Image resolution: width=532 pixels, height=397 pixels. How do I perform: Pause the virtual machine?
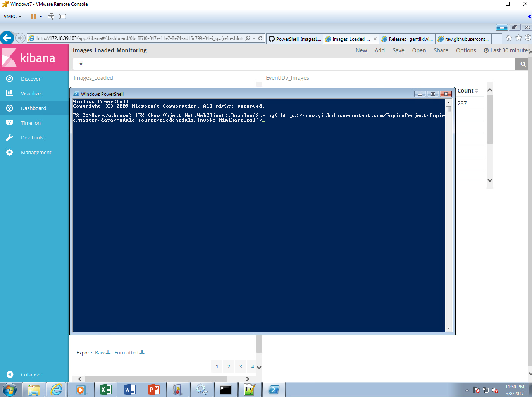pyautogui.click(x=33, y=17)
